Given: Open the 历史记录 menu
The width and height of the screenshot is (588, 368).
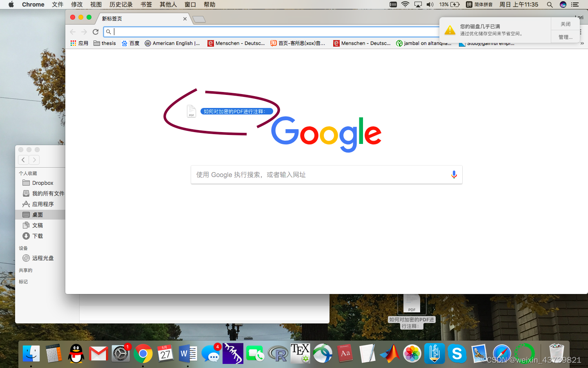Looking at the screenshot, I should tap(121, 4).
